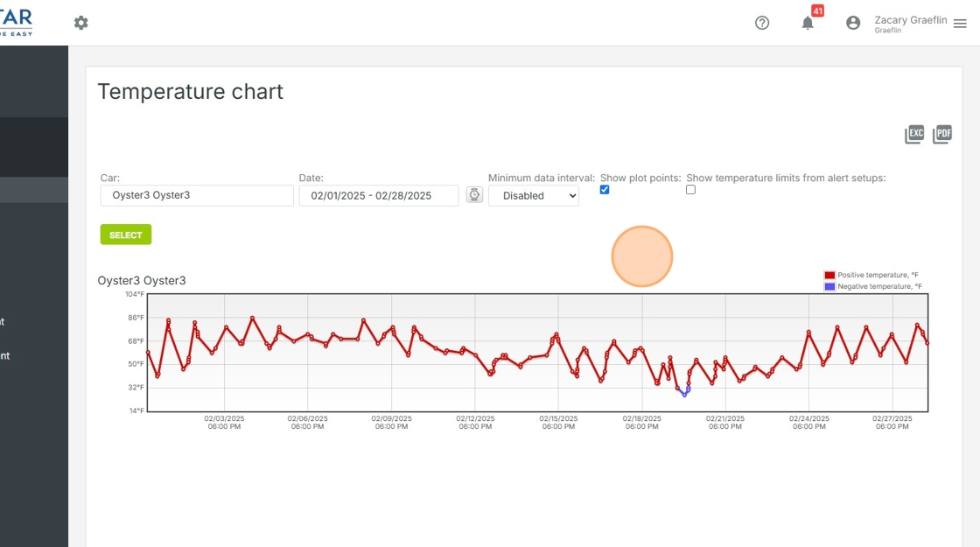Open Minimum data interval dropdown
The width and height of the screenshot is (980, 547).
[x=533, y=196]
